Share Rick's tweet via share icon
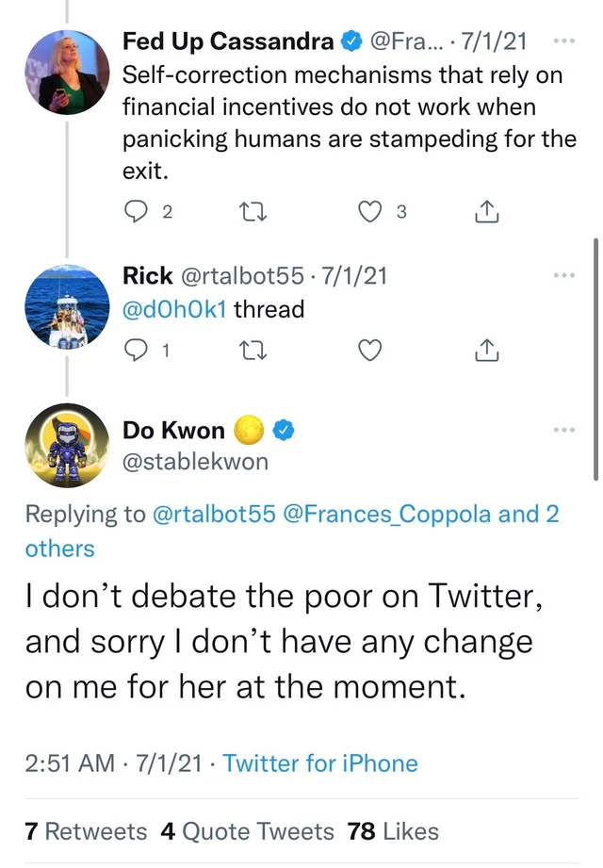This screenshot has width=603, height=868. (487, 350)
